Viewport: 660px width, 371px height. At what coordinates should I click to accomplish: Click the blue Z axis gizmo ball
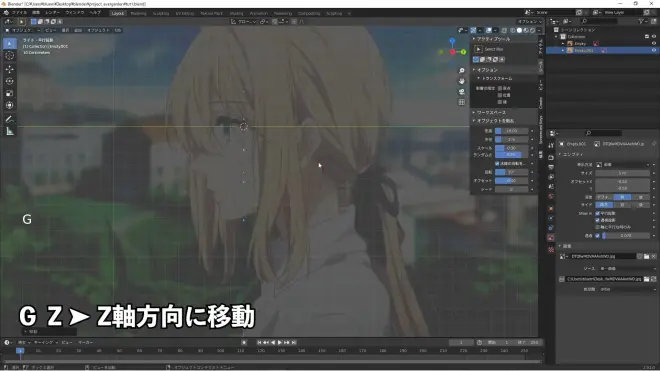click(x=452, y=41)
